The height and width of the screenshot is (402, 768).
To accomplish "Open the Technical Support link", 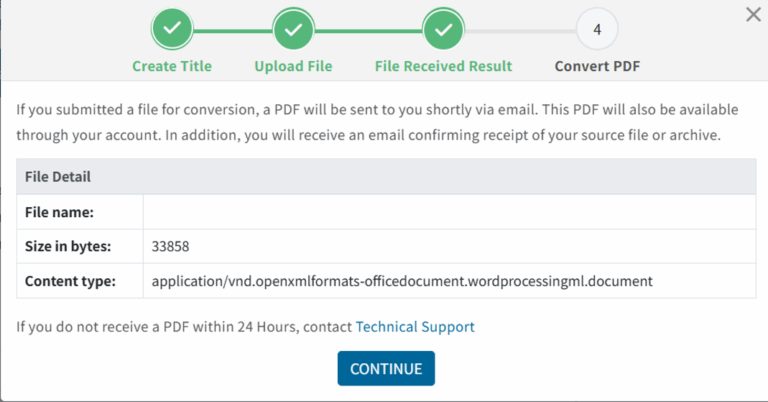I will (x=415, y=326).
